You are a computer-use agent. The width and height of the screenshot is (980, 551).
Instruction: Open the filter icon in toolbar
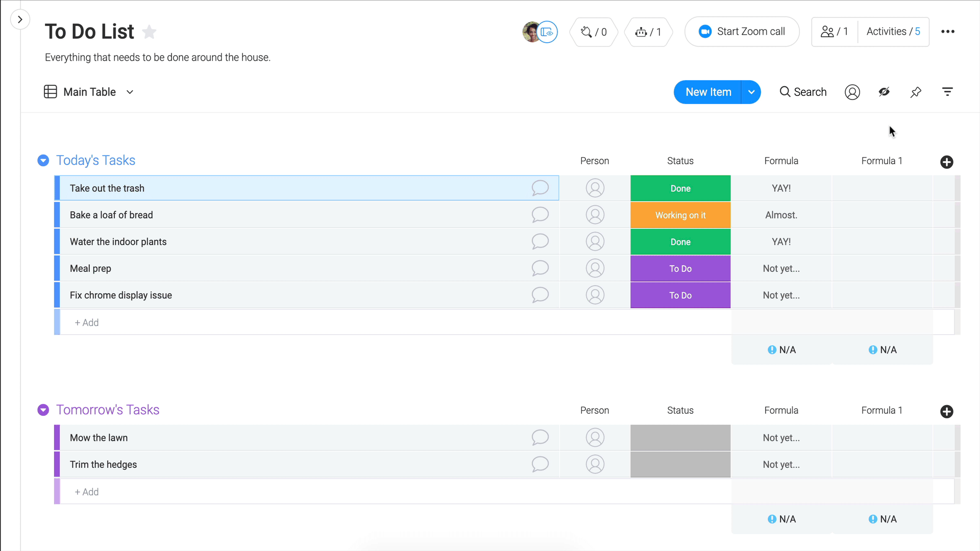pos(947,92)
